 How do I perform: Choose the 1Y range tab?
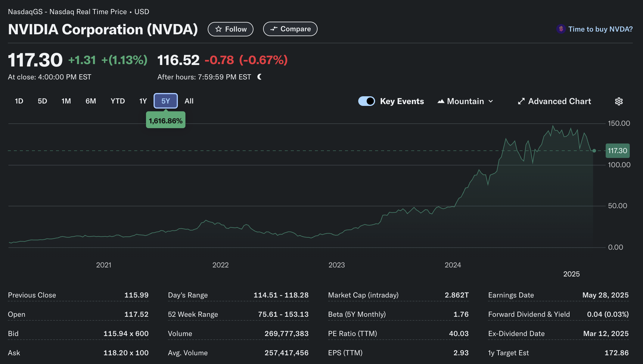point(143,101)
